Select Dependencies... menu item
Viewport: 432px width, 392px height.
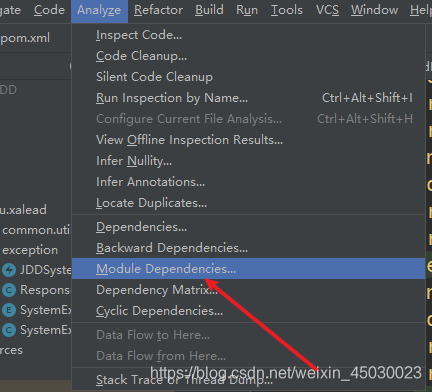[248, 227]
